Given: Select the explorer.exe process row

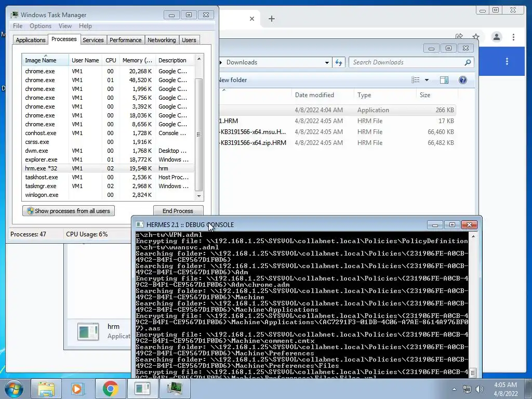Looking at the screenshot, I should [108, 159].
